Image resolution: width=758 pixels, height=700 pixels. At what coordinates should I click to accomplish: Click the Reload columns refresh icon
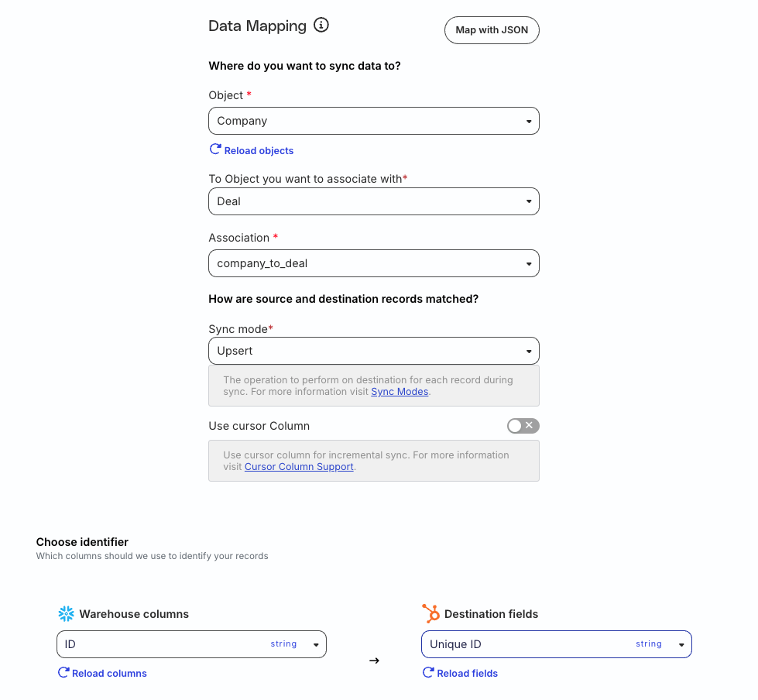click(63, 672)
